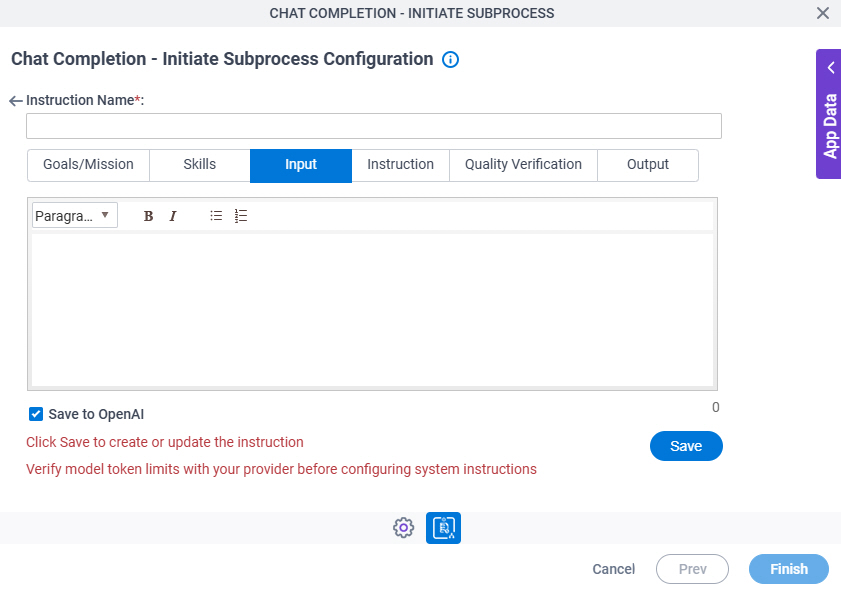Close the Chat Completion dialog

(823, 13)
